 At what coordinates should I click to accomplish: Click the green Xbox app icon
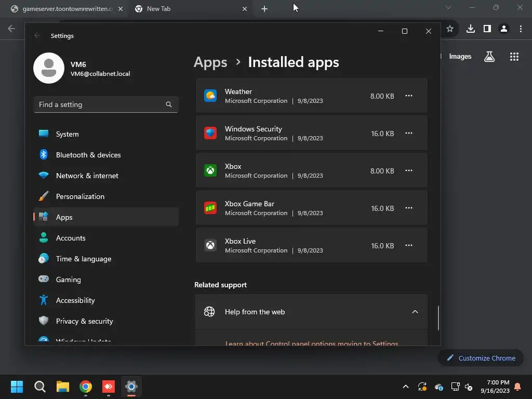(210, 170)
